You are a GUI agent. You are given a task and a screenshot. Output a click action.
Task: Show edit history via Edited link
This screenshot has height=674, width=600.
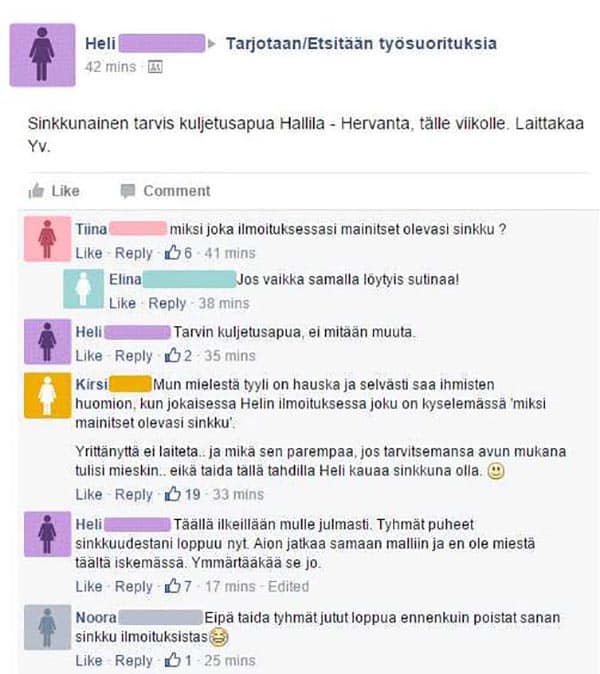point(288,586)
